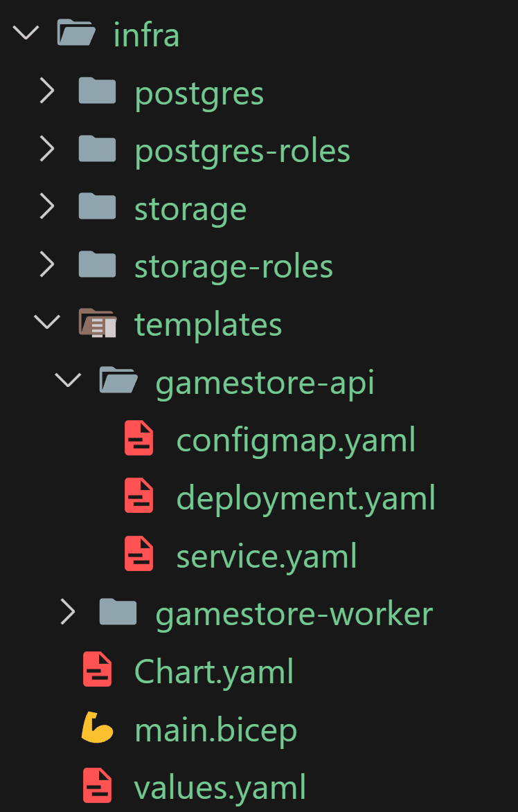Image resolution: width=518 pixels, height=812 pixels.
Task: Expand the postgres-roles folder chevron
Action: tap(46, 149)
